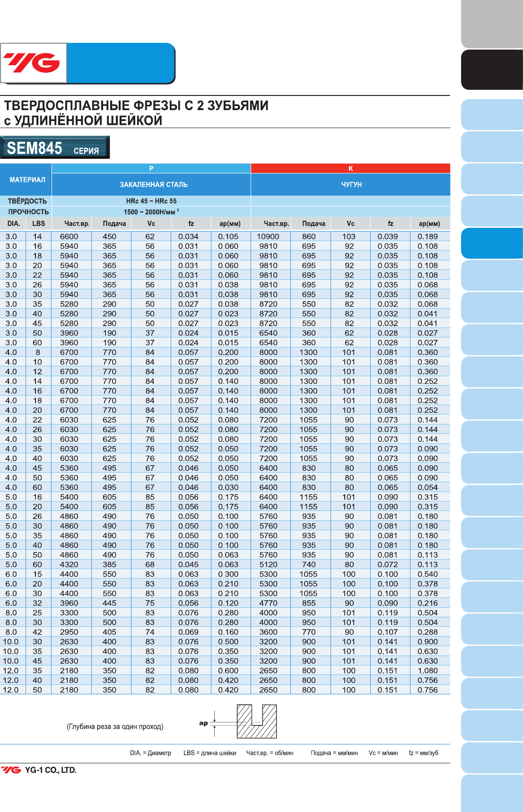
Task: Click the legend "DIA. = Диаметр"
Action: (x=150, y=753)
